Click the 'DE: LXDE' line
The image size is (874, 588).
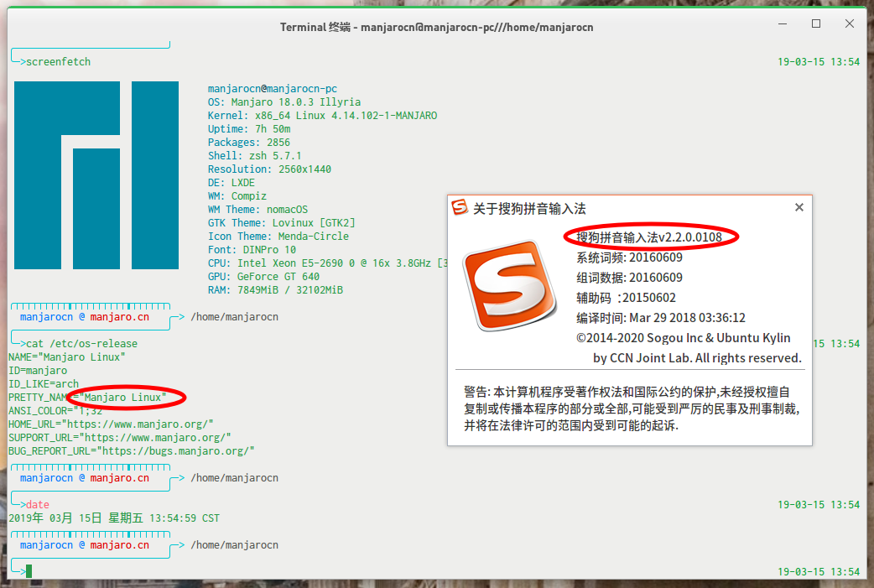pyautogui.click(x=232, y=182)
